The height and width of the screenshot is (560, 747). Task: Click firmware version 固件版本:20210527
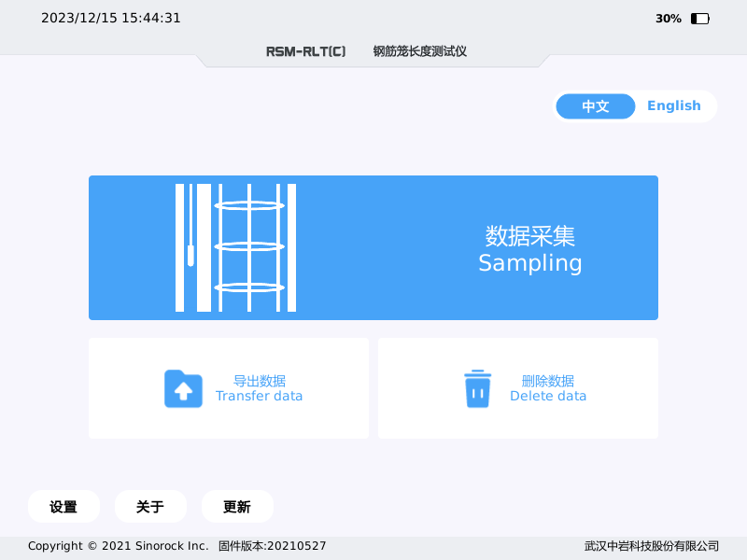coord(273,546)
